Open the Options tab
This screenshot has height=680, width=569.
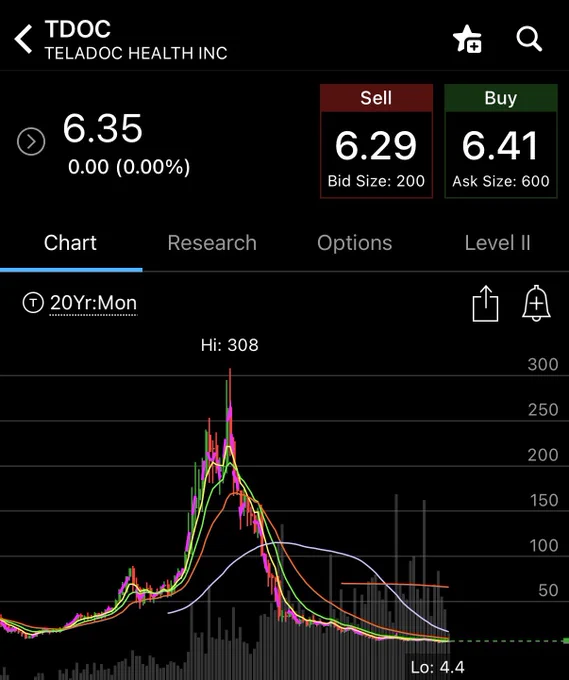pyautogui.click(x=354, y=243)
